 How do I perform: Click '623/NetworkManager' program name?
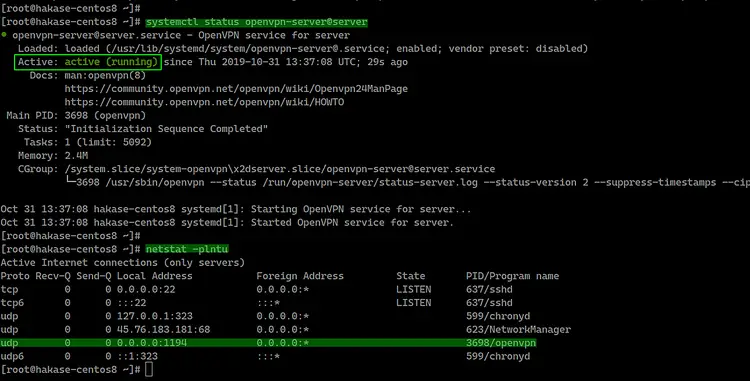coord(518,330)
